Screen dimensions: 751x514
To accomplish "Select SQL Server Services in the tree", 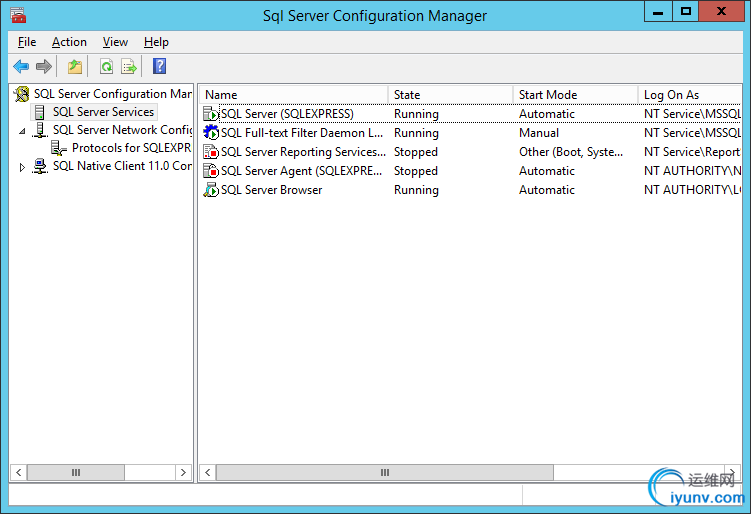I will tap(103, 112).
